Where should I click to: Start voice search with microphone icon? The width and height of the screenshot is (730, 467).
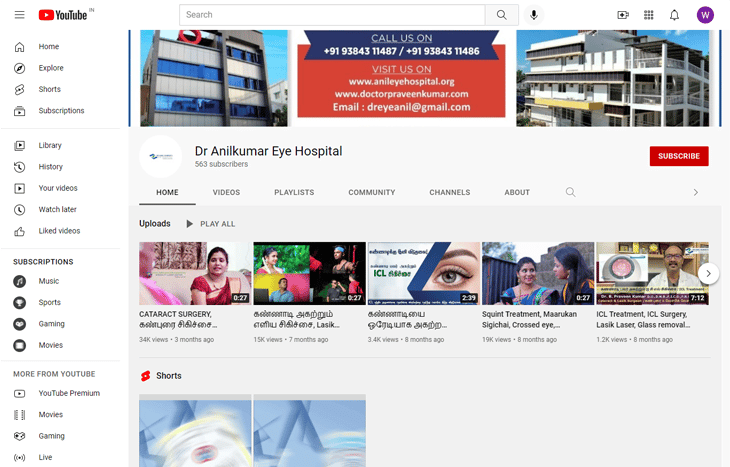point(534,15)
